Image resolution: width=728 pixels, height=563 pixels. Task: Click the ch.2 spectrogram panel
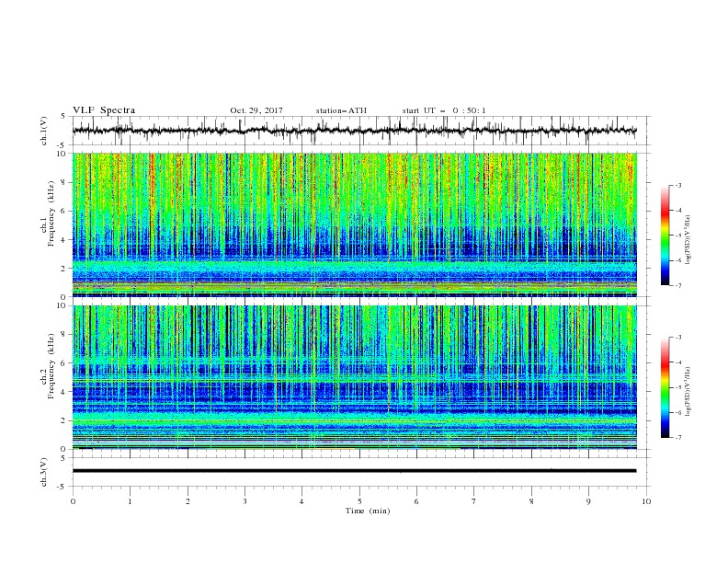click(x=355, y=377)
